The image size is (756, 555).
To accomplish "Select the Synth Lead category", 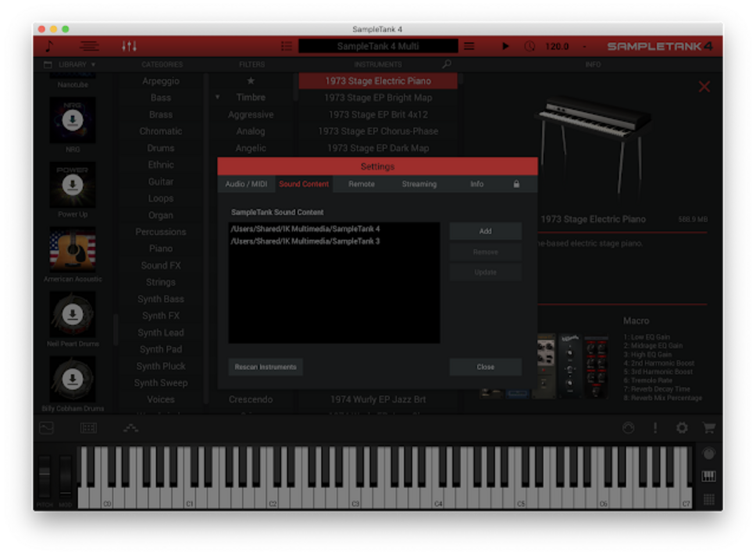I will click(x=161, y=332).
